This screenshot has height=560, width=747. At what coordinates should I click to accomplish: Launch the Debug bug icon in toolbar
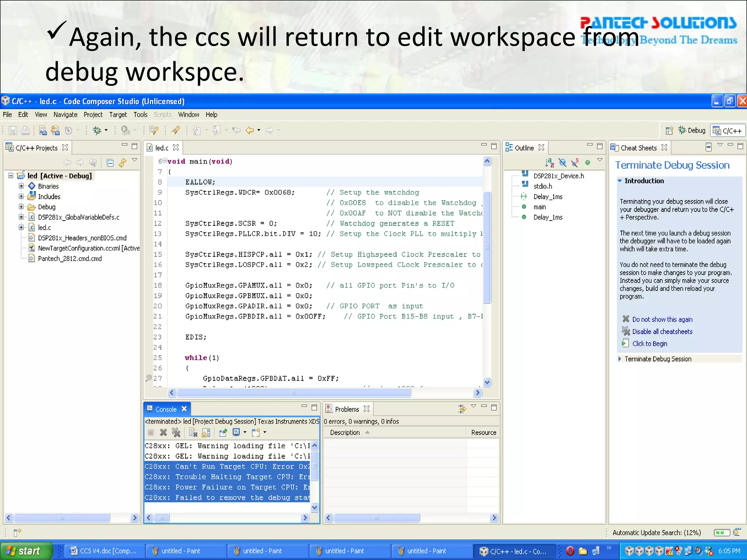click(97, 130)
